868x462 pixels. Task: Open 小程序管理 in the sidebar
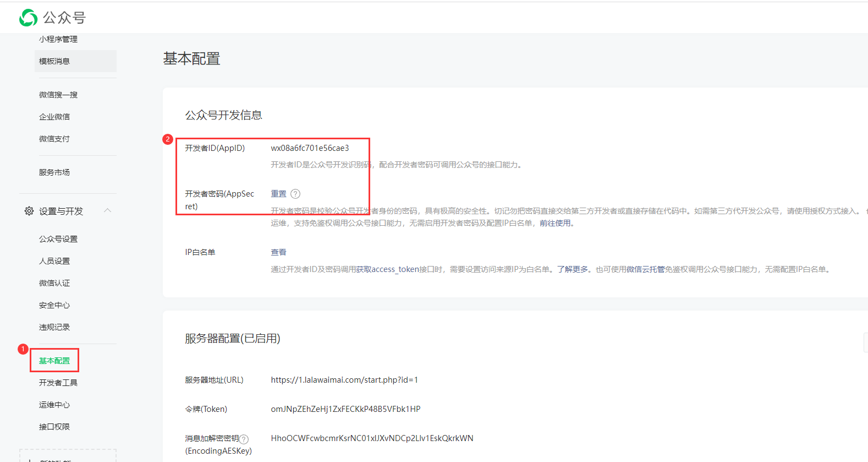58,39
